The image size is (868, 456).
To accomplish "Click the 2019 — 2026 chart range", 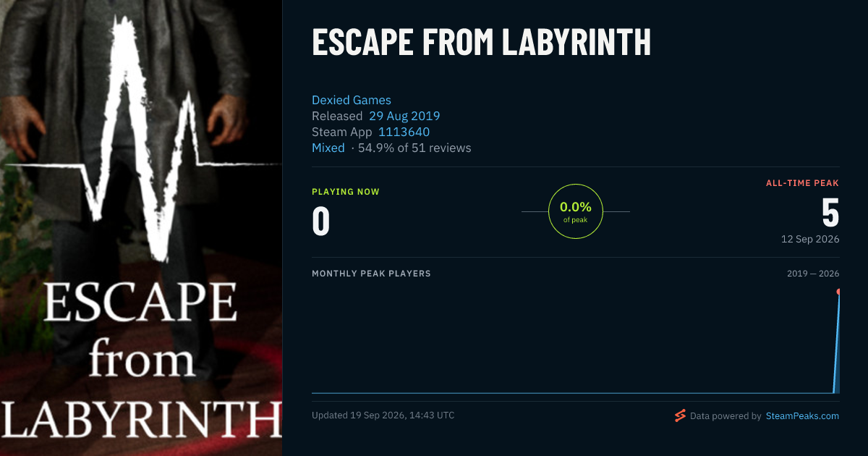I will click(x=813, y=274).
